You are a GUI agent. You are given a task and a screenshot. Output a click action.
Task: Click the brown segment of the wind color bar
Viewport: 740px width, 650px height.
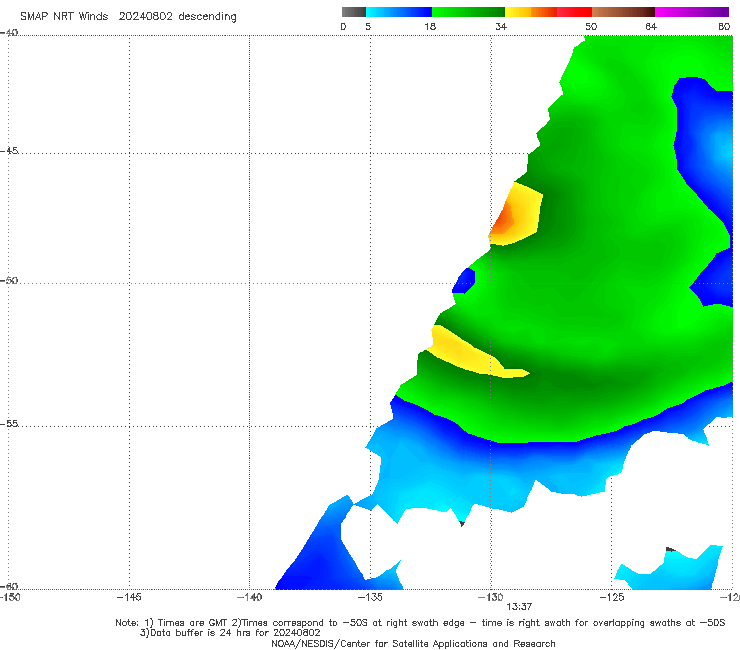[623, 12]
